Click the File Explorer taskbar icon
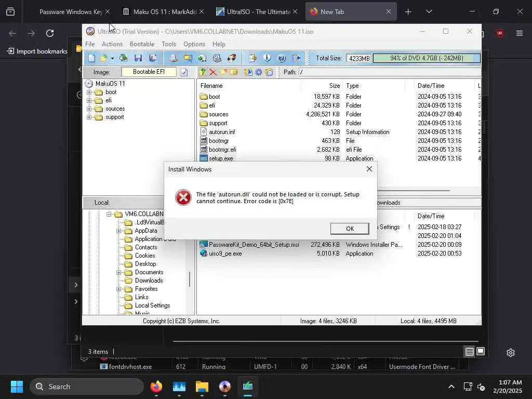This screenshot has height=399, width=532. (x=202, y=387)
